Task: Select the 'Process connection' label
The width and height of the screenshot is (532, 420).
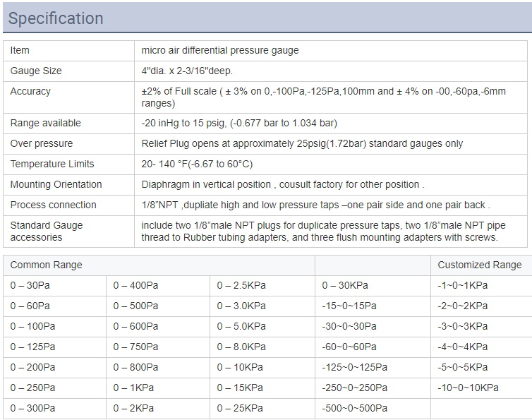Action: pos(53,205)
